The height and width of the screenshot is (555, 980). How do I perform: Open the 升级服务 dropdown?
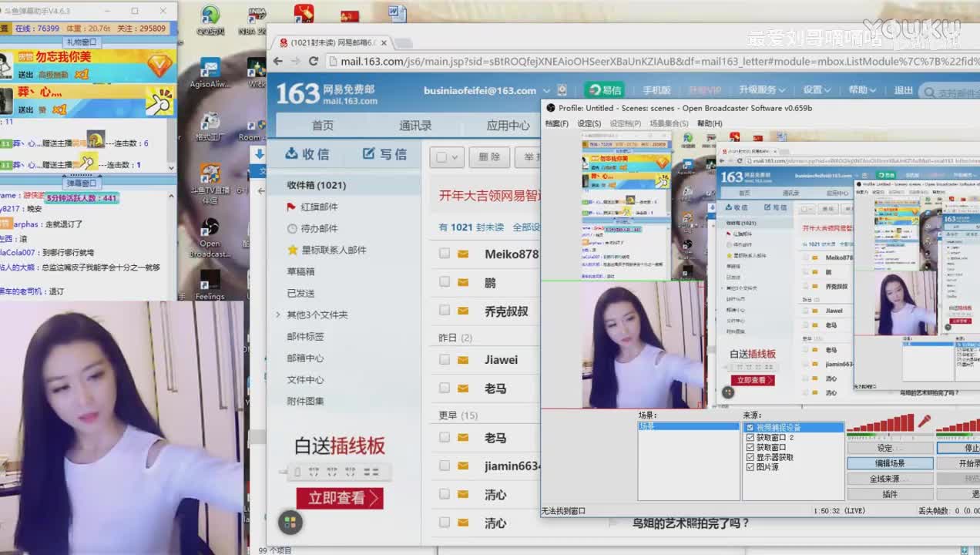pos(763,90)
